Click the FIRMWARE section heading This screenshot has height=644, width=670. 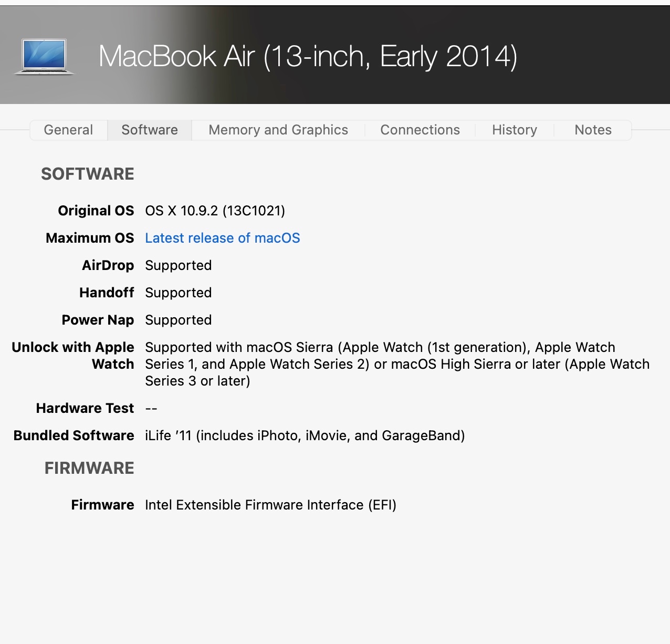pos(89,468)
